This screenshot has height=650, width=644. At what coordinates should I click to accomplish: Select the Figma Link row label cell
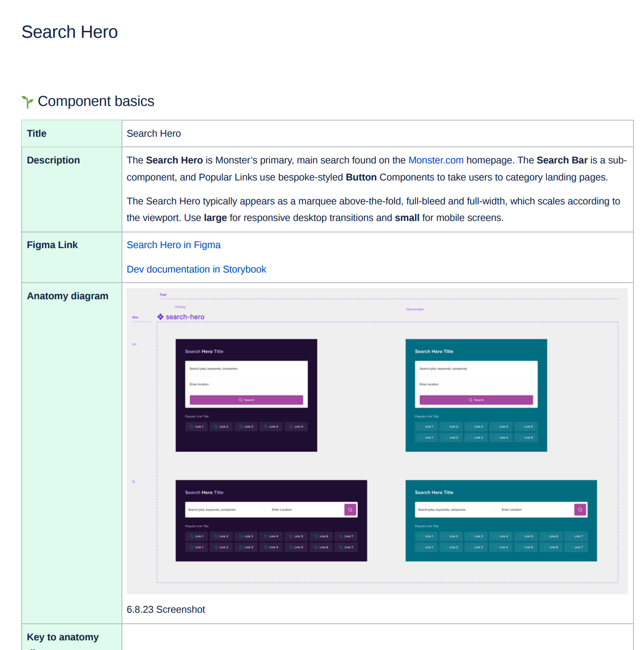click(x=72, y=257)
